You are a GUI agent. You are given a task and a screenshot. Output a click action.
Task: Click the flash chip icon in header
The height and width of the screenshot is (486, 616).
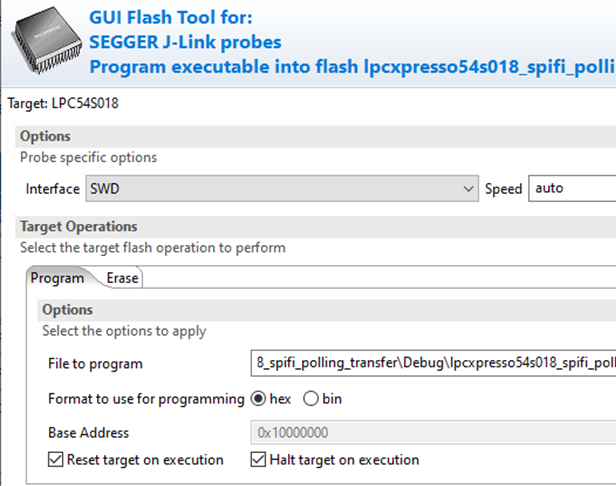(x=43, y=42)
